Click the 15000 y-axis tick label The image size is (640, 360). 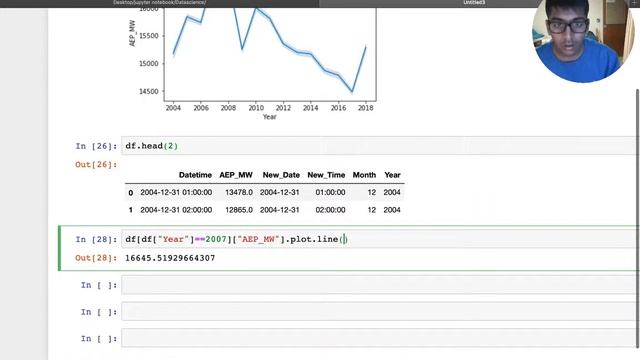pos(149,64)
